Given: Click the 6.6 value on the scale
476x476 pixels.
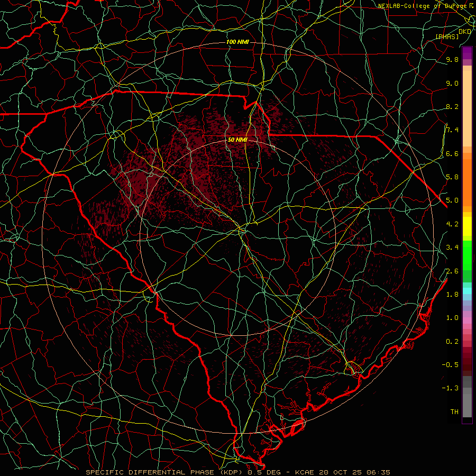Looking at the screenshot, I should [x=452, y=153].
